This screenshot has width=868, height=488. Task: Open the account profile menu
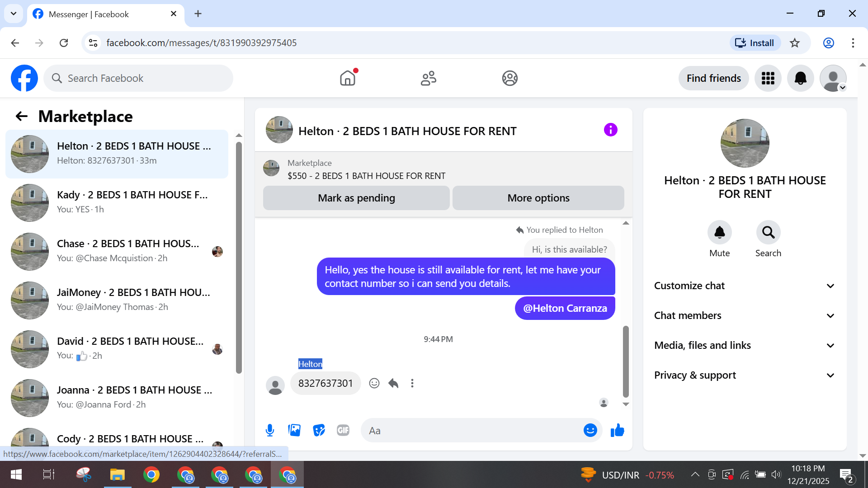pos(833,78)
